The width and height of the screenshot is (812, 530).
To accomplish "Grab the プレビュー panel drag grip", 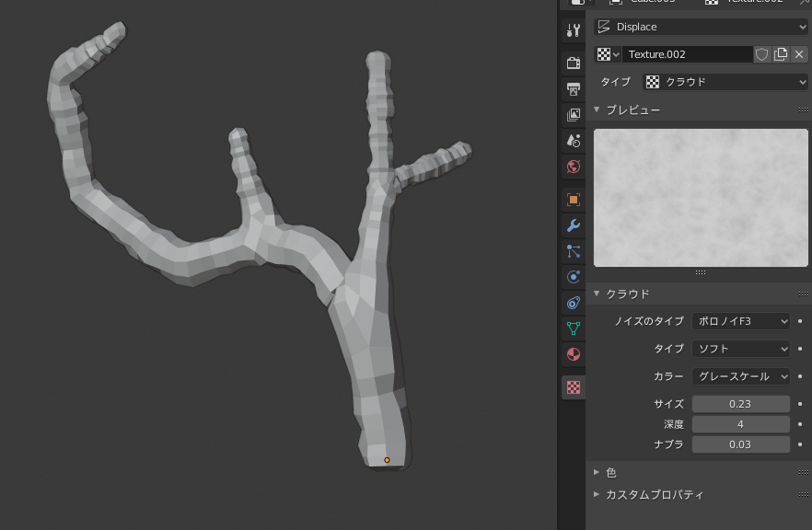I will (x=803, y=109).
